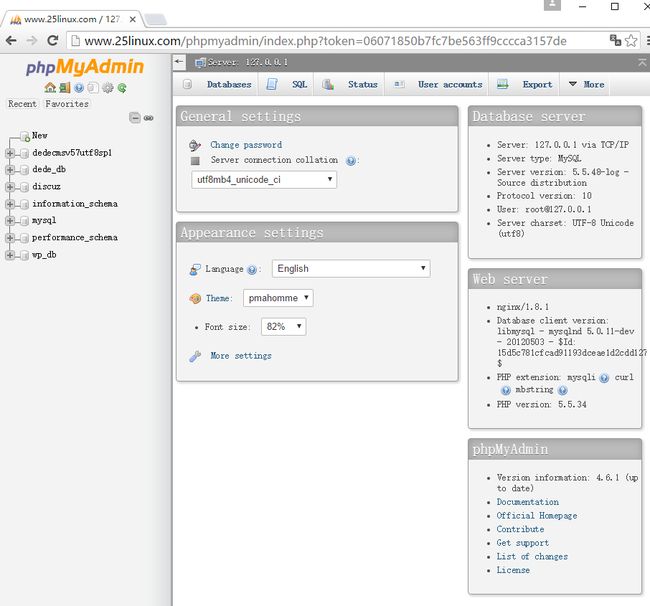Image resolution: width=650 pixels, height=606 pixels.
Task: Expand the discuz database node
Action: point(10,187)
